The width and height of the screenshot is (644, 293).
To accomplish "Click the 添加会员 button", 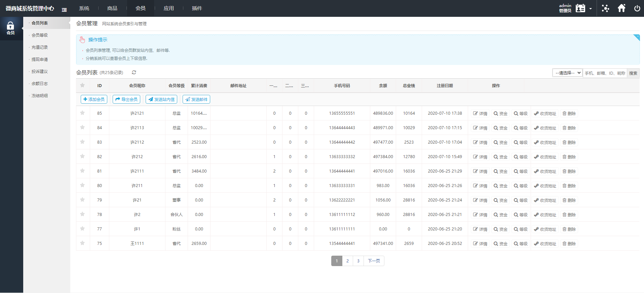I will [94, 99].
